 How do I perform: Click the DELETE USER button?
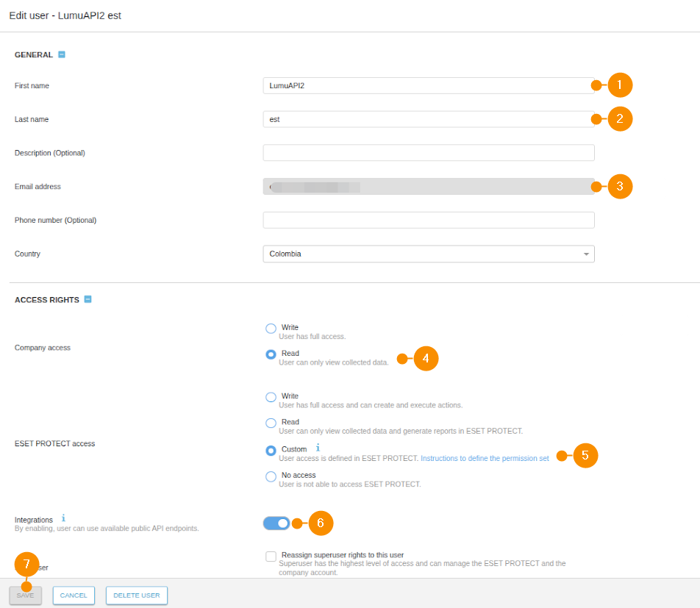tap(137, 595)
